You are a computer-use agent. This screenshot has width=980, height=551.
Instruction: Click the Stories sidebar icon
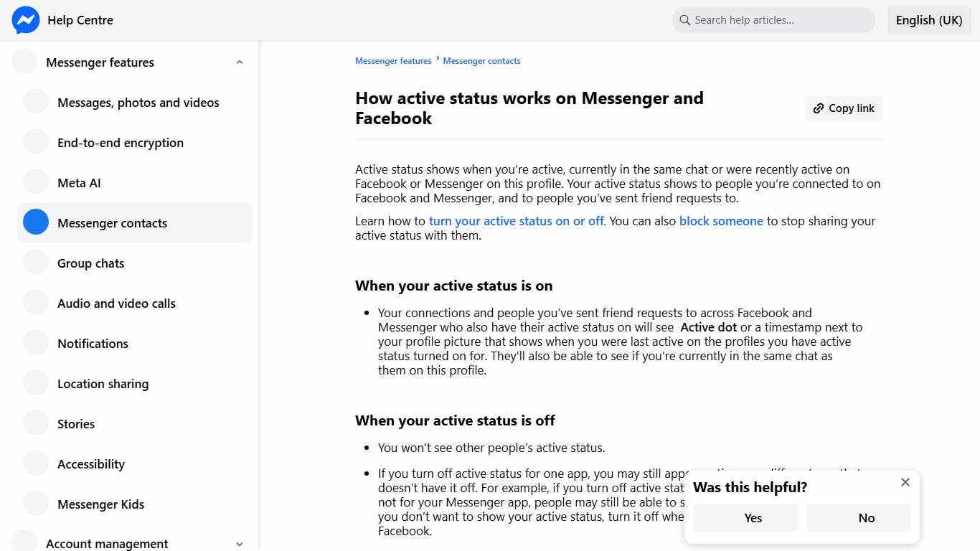[36, 423]
